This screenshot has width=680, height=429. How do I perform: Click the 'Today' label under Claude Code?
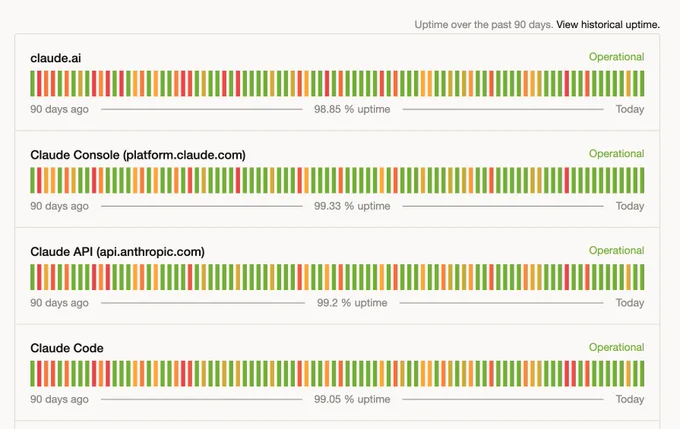(630, 399)
